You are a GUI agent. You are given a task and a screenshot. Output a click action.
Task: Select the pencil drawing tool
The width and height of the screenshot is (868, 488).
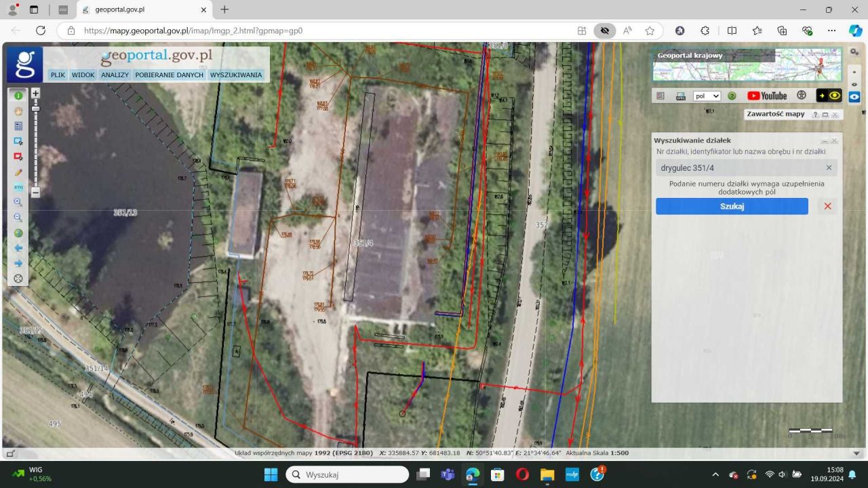pyautogui.click(x=18, y=172)
